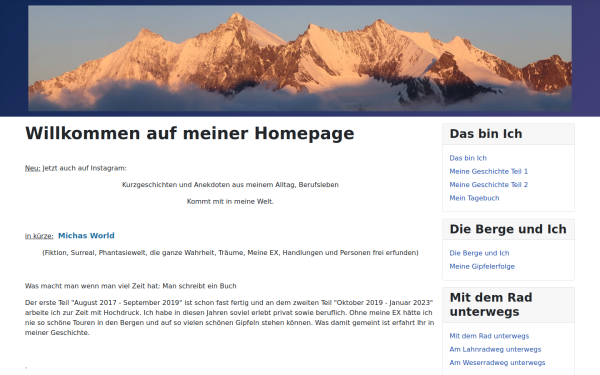
Task: Click the 'Das bin Ich' panel heading
Action: click(x=486, y=134)
